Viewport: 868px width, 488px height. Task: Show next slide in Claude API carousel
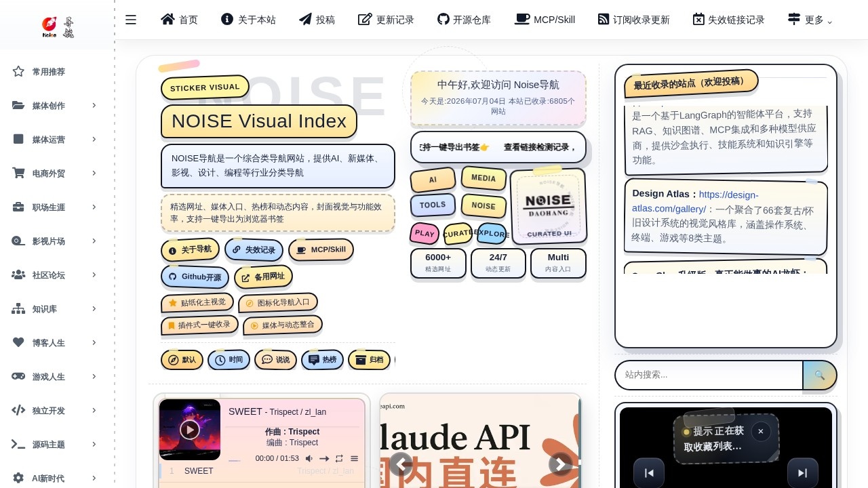tap(560, 464)
